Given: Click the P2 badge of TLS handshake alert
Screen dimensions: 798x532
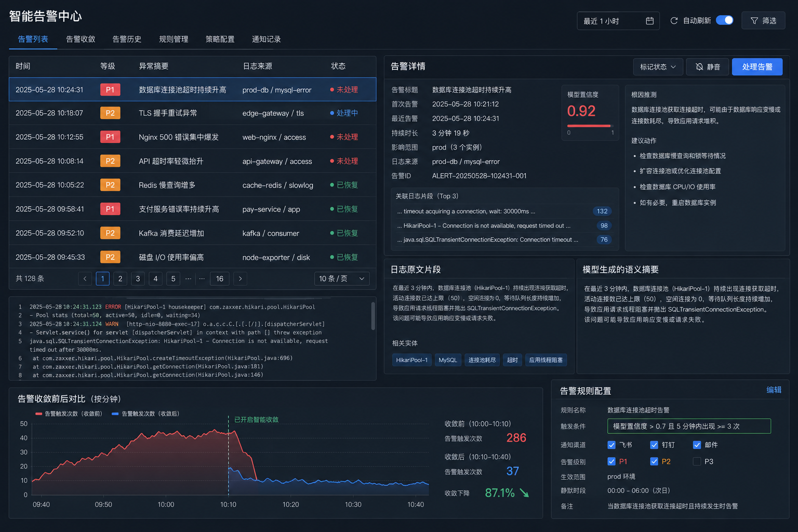Looking at the screenshot, I should 110,113.
